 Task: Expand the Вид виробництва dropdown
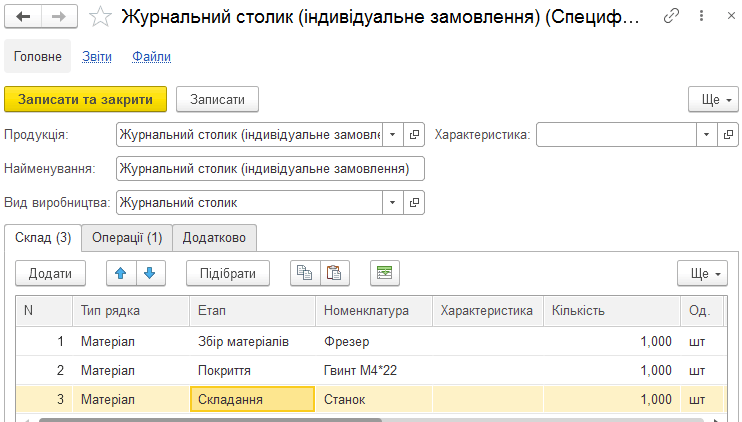393,202
